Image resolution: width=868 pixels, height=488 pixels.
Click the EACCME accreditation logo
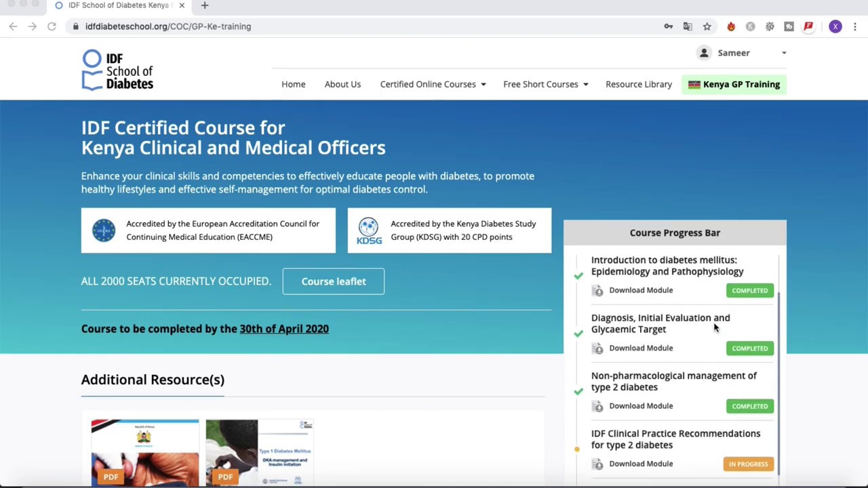coord(104,230)
